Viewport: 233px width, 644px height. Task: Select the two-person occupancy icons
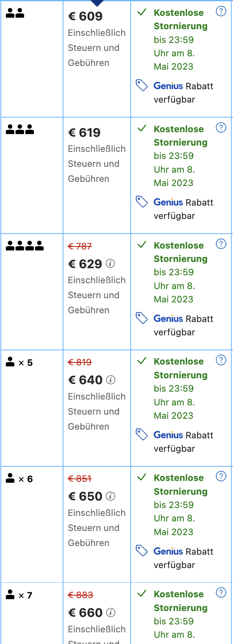(15, 14)
